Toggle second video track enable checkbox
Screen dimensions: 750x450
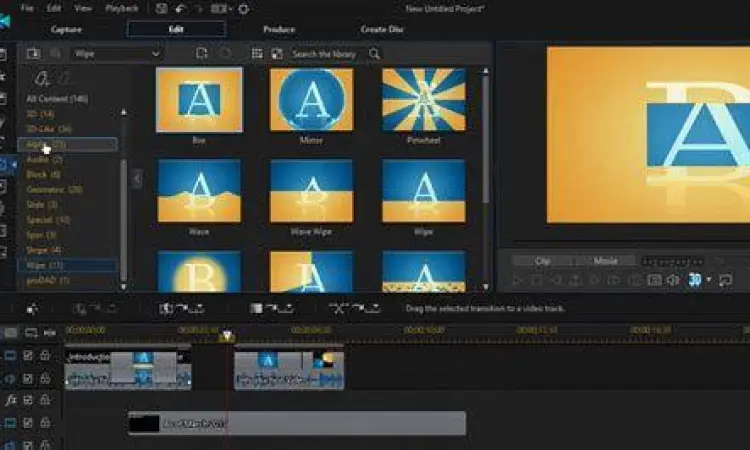tap(28, 423)
